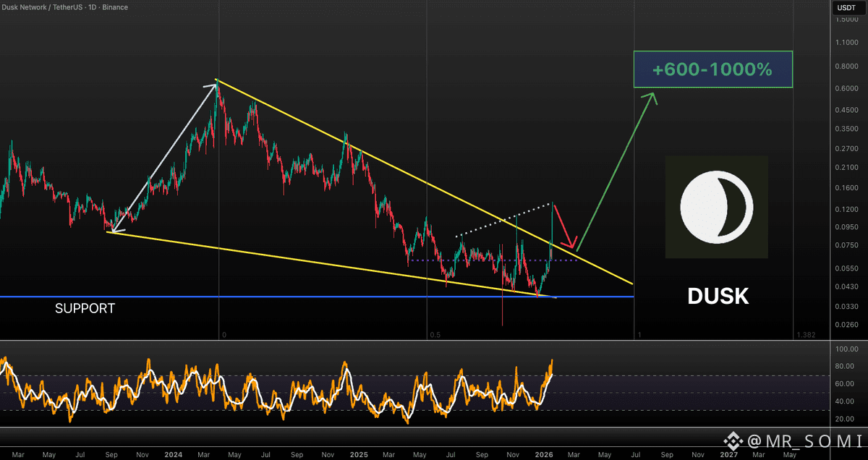
Task: Click the 40.00 oscillator scale label
Action: click(x=845, y=401)
